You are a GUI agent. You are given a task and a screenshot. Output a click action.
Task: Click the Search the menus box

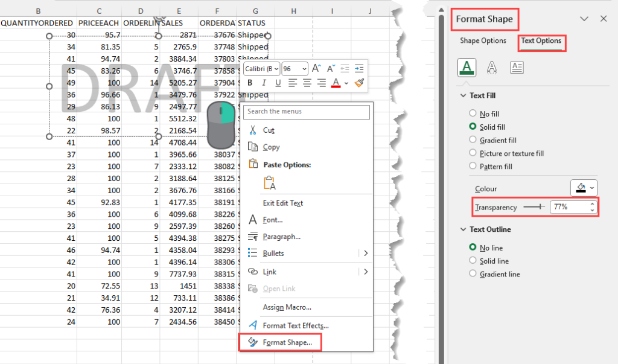point(307,112)
